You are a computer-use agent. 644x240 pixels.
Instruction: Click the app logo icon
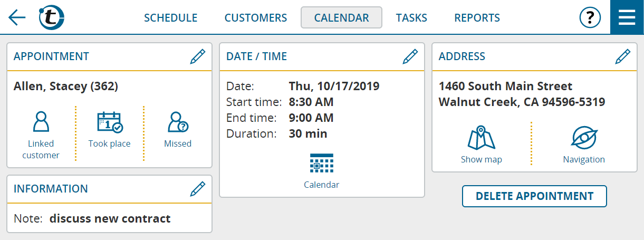[x=52, y=17]
